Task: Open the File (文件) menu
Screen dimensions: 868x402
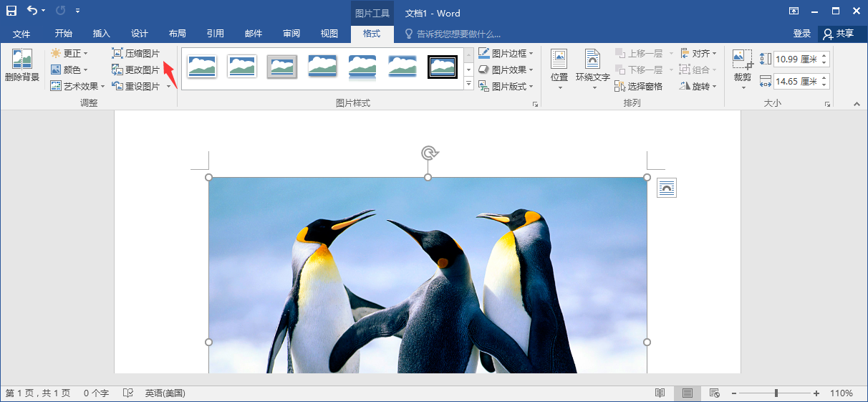Action: tap(21, 34)
